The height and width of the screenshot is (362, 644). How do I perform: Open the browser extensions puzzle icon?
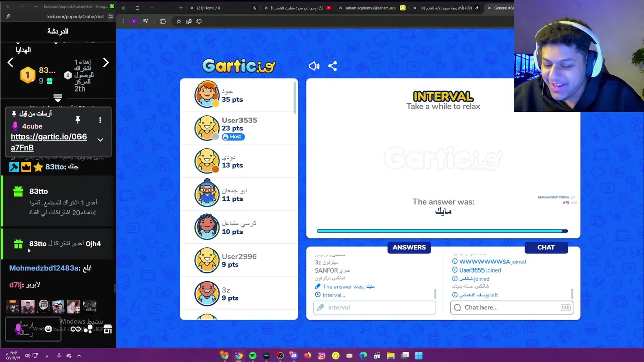click(x=163, y=21)
